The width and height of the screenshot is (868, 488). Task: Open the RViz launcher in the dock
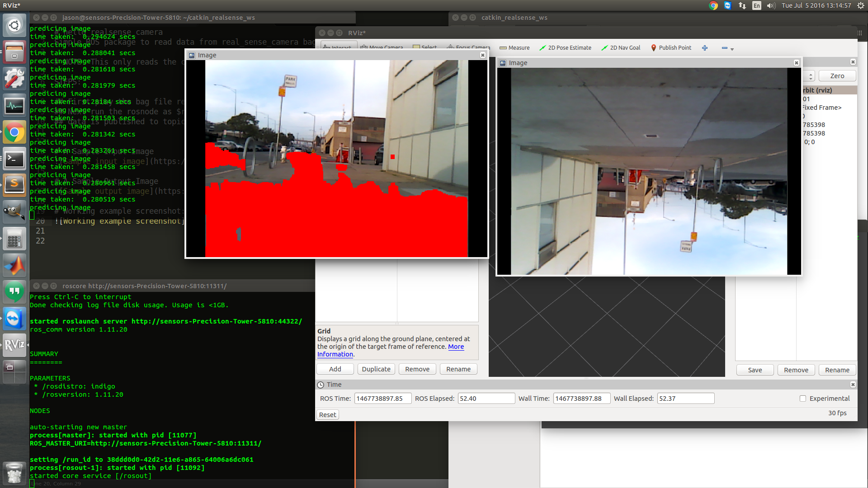coord(14,345)
